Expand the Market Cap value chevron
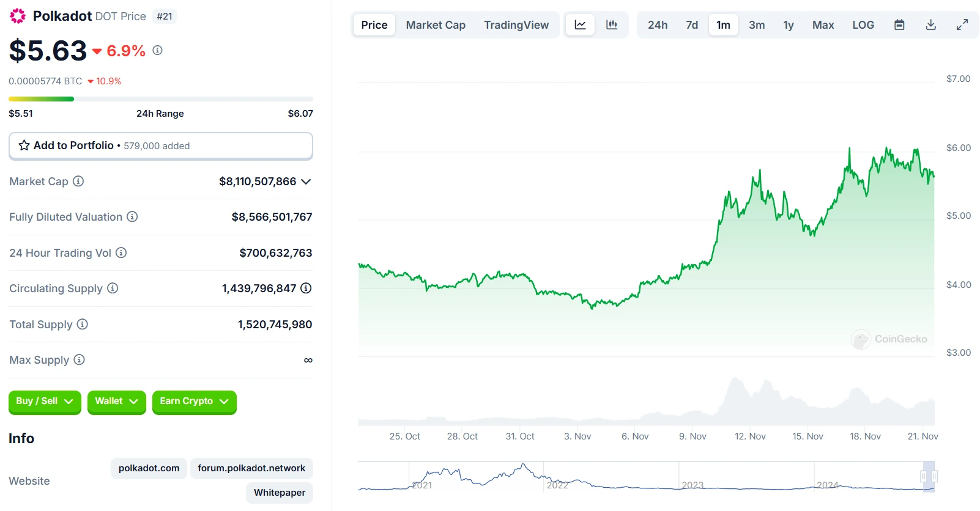Viewport: 980px width, 511px height. 306,182
